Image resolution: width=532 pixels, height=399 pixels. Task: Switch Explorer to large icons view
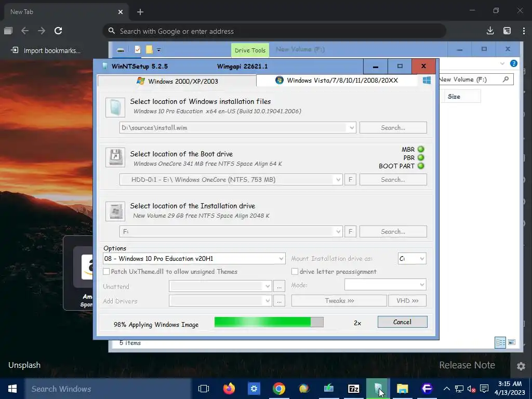pyautogui.click(x=512, y=342)
